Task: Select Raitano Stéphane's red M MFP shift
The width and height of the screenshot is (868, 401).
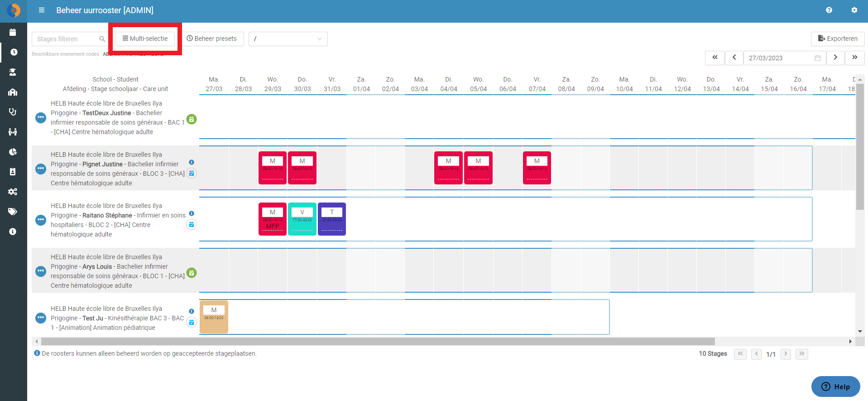Action: [x=273, y=219]
